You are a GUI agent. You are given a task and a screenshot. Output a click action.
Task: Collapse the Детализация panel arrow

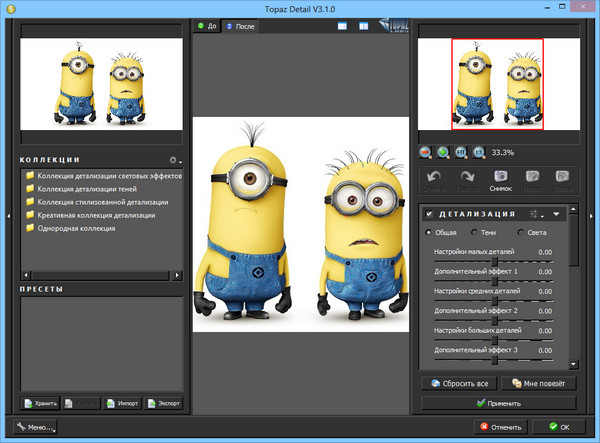pos(556,214)
